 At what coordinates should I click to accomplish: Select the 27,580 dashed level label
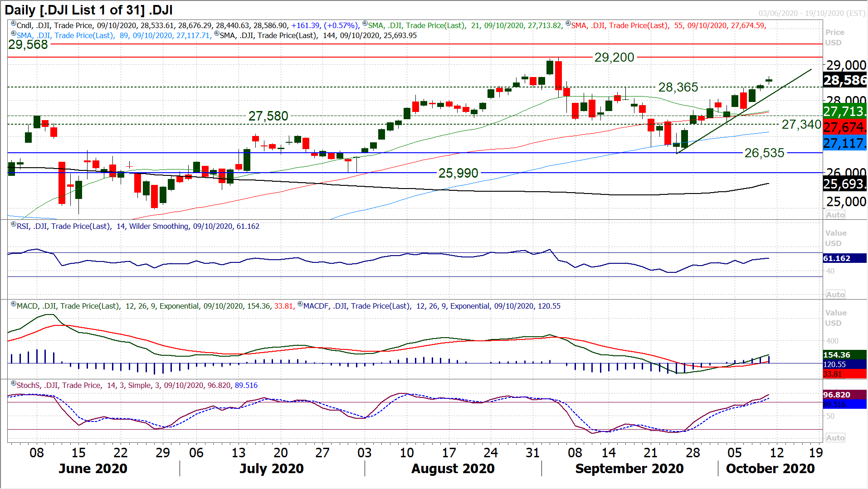point(268,116)
